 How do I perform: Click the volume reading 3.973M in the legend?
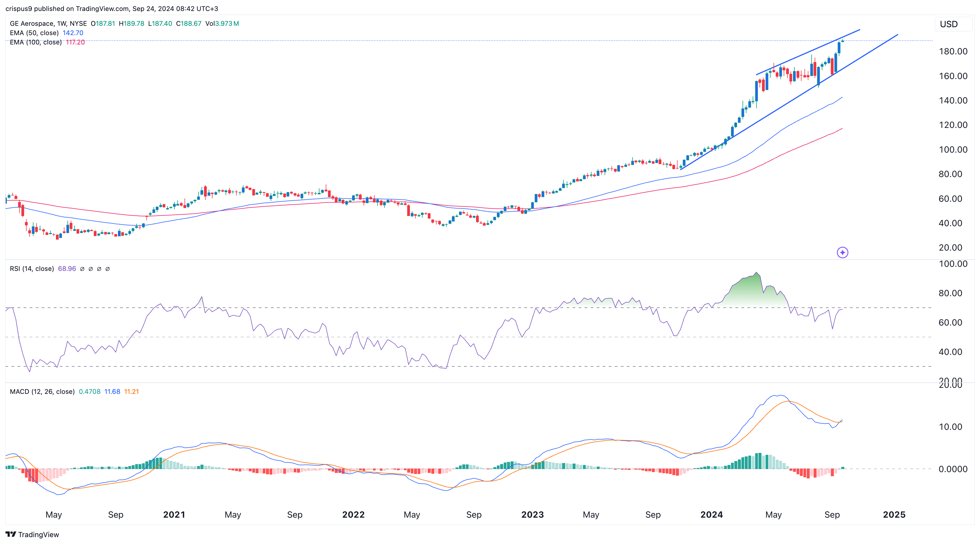click(227, 23)
